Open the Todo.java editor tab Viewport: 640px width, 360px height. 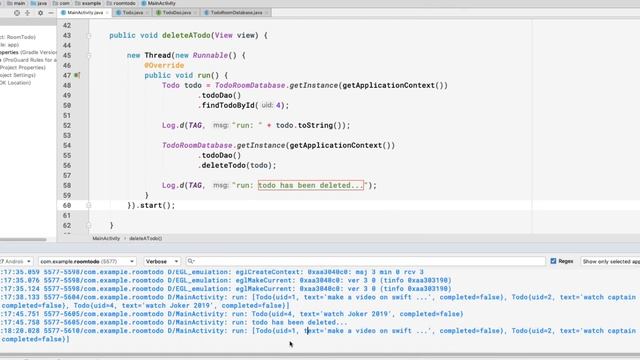[x=132, y=13]
